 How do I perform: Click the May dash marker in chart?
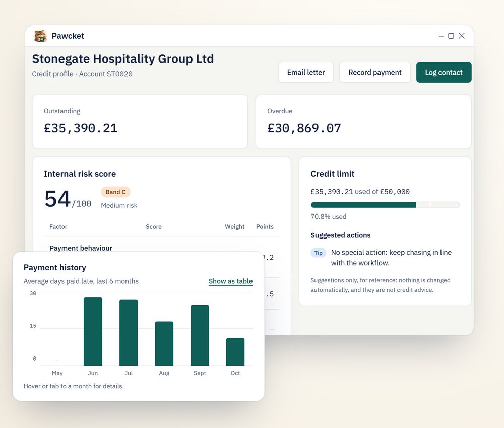[57, 361]
